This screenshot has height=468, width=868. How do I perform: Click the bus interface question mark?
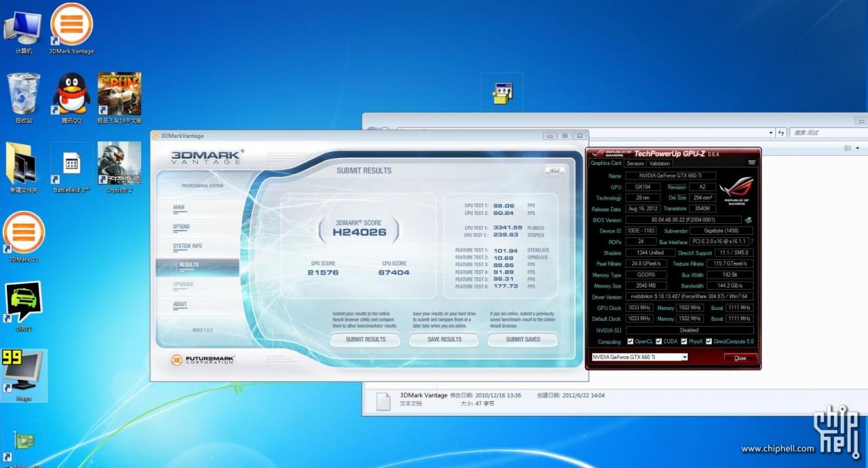coord(751,241)
